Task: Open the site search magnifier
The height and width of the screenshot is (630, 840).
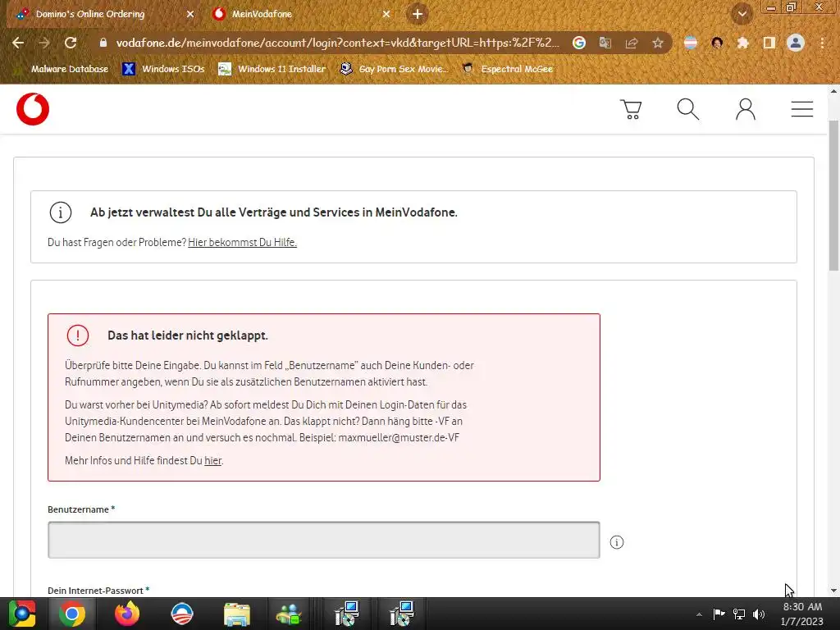Action: tap(688, 109)
